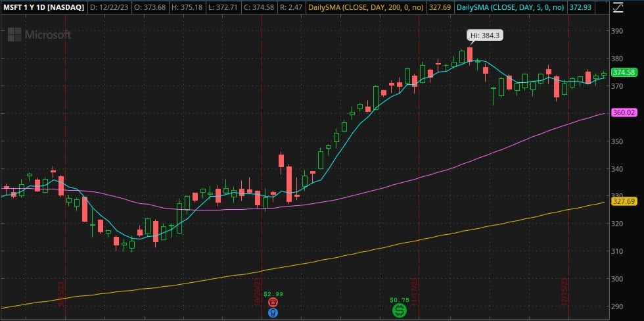Click the 300 price axis label
The width and height of the screenshot is (644, 321).
point(618,279)
